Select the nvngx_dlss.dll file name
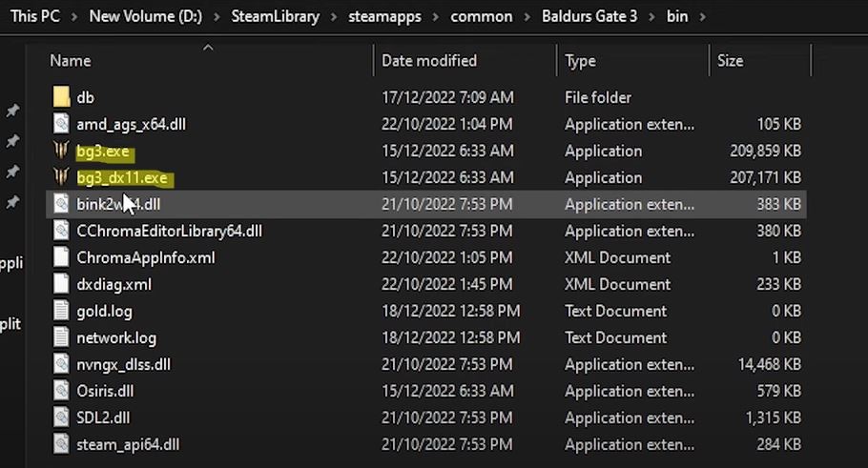Image resolution: width=868 pixels, height=468 pixels. [123, 364]
